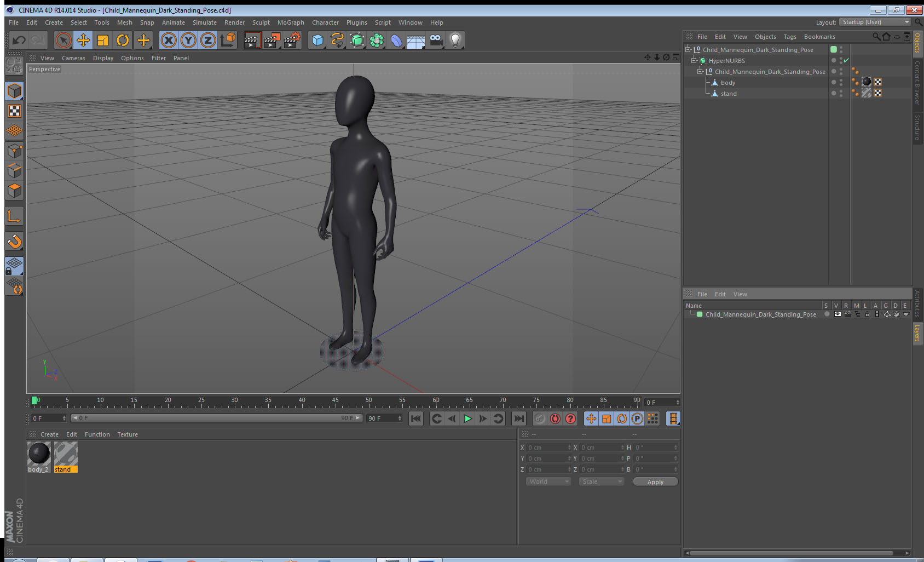Screen dimensions: 924x562
Task: Click the Enable Axis icon
Action: click(x=14, y=216)
